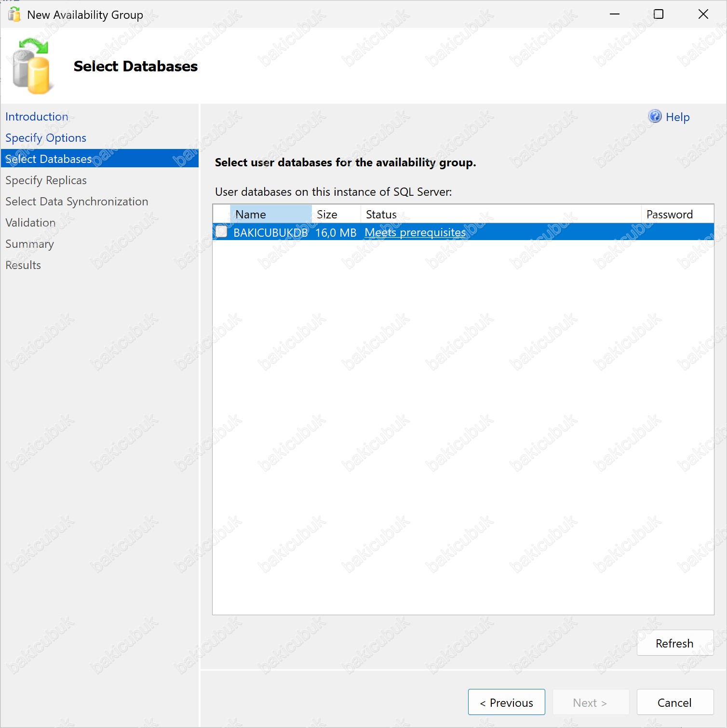Open the Select Data Synchronization step
The width and height of the screenshot is (727, 728).
77,202
